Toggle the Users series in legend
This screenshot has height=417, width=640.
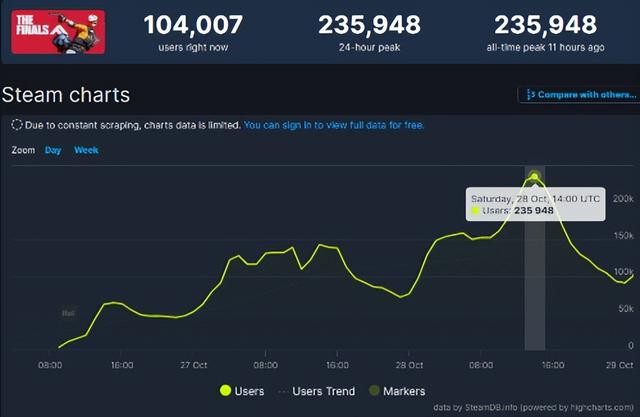pyautogui.click(x=242, y=391)
